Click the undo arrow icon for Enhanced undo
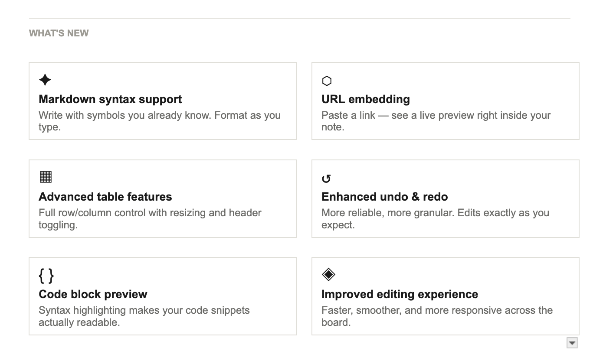The height and width of the screenshot is (364, 603). coord(326,179)
